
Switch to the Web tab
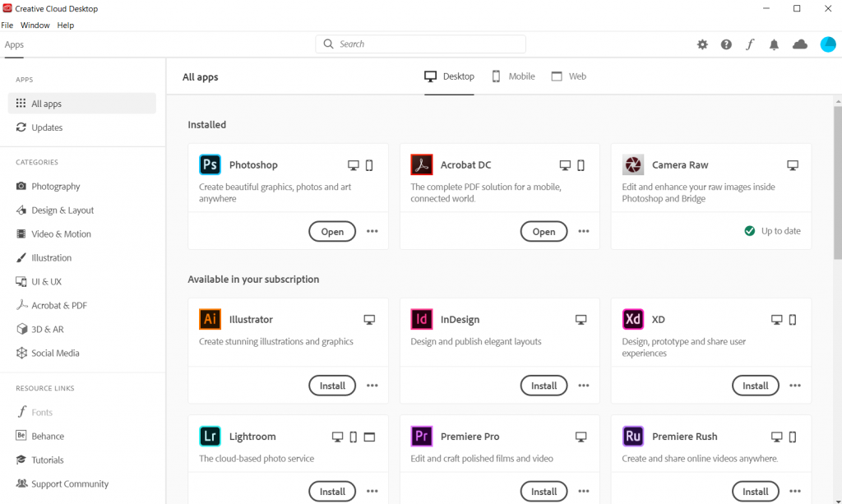point(569,76)
